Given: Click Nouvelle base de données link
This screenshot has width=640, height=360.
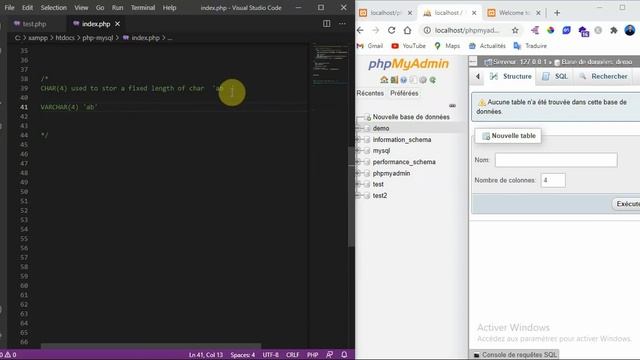Looking at the screenshot, I should pyautogui.click(x=411, y=117).
